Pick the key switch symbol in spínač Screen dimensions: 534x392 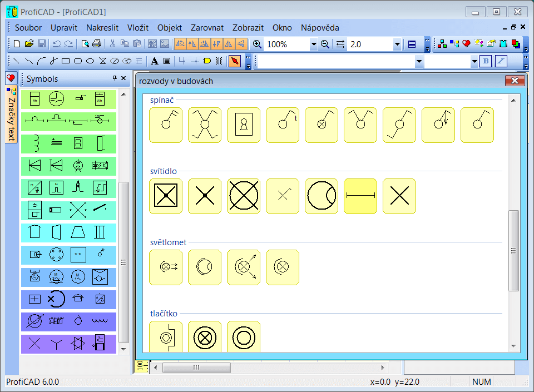pos(244,125)
